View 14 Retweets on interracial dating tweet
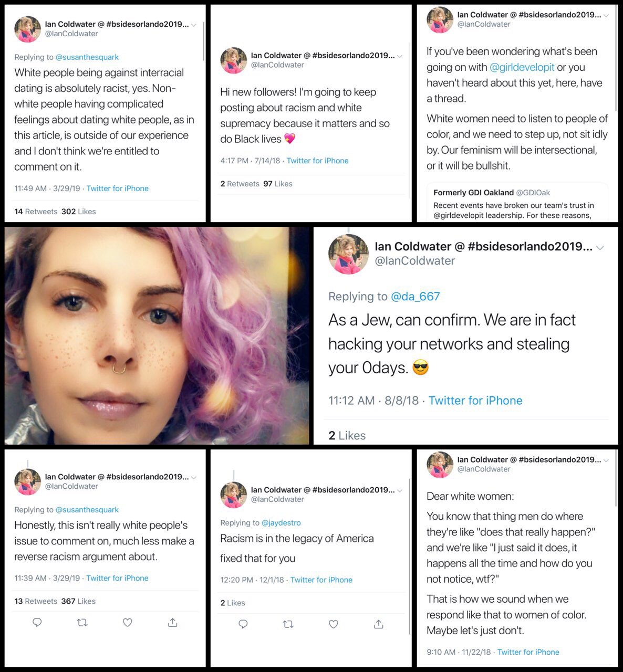The height and width of the screenshot is (672, 623). pyautogui.click(x=36, y=212)
